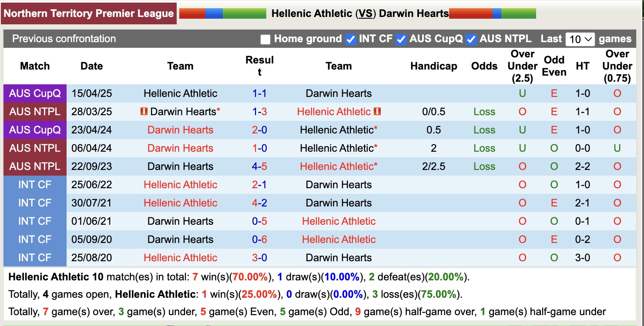Click AUS CupQ label on 15/04/25 match
Image resolution: width=644 pixels, height=326 pixels.
coord(35,93)
